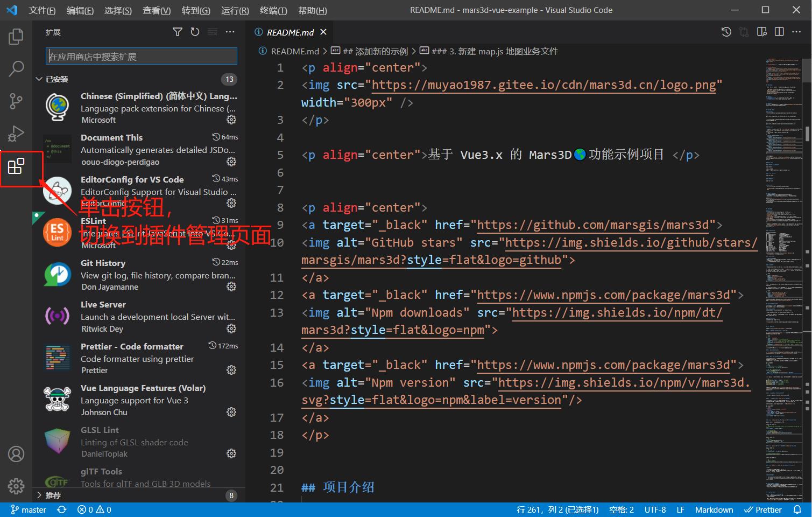Go to line via 行 261 status item

coord(557,509)
